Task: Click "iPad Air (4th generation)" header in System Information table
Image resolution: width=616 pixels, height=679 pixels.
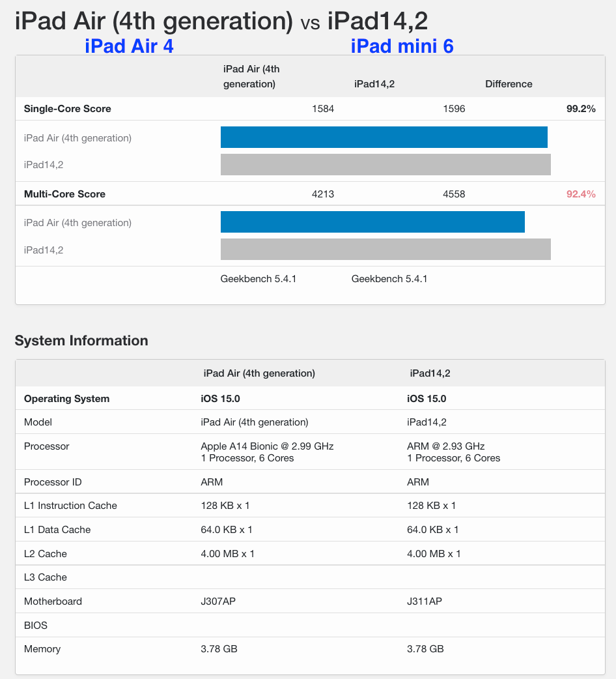Action: point(259,373)
